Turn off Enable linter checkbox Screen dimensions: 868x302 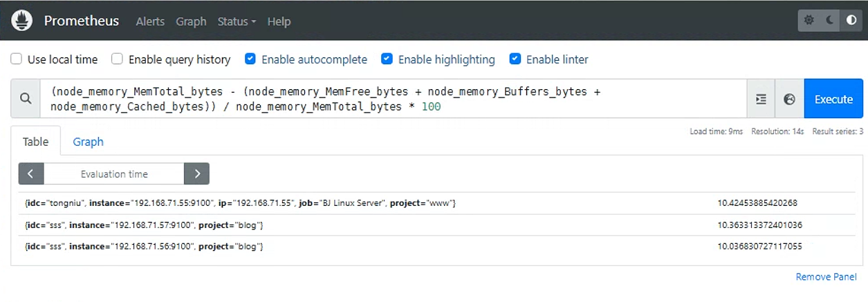click(515, 59)
